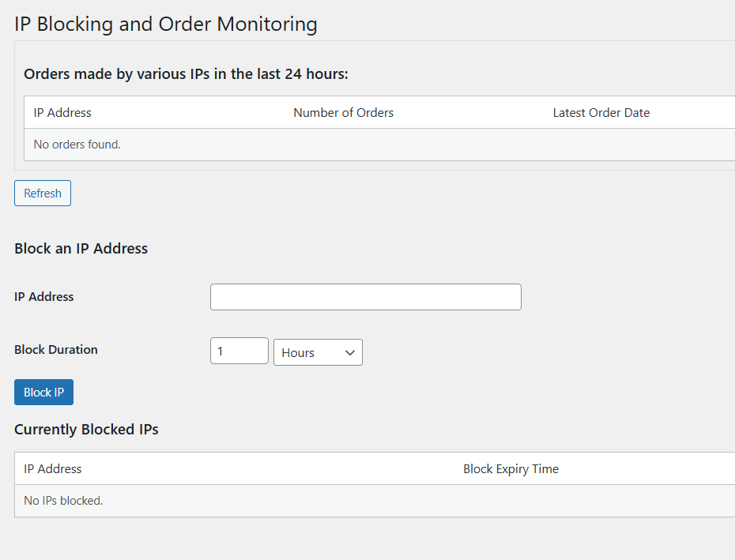Click the 'Block an IP Address' heading
The height and width of the screenshot is (560, 735).
pyautogui.click(x=81, y=249)
